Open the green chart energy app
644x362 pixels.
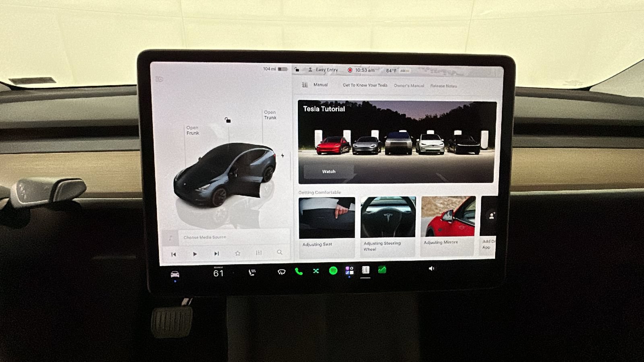coord(382,270)
